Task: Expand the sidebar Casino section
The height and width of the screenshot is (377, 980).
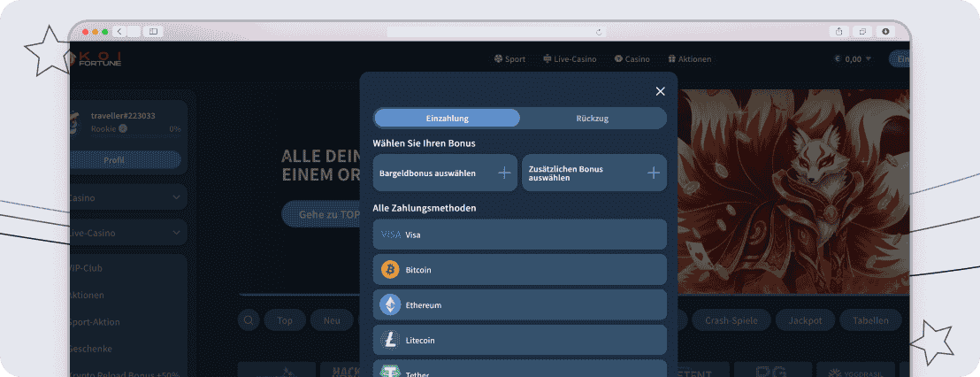Action: click(128, 197)
